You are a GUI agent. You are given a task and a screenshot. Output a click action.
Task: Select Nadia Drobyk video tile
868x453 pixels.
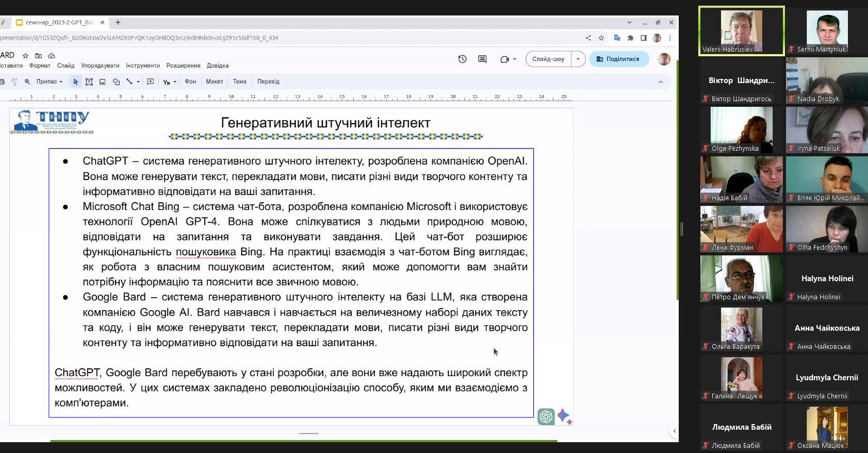click(x=827, y=80)
